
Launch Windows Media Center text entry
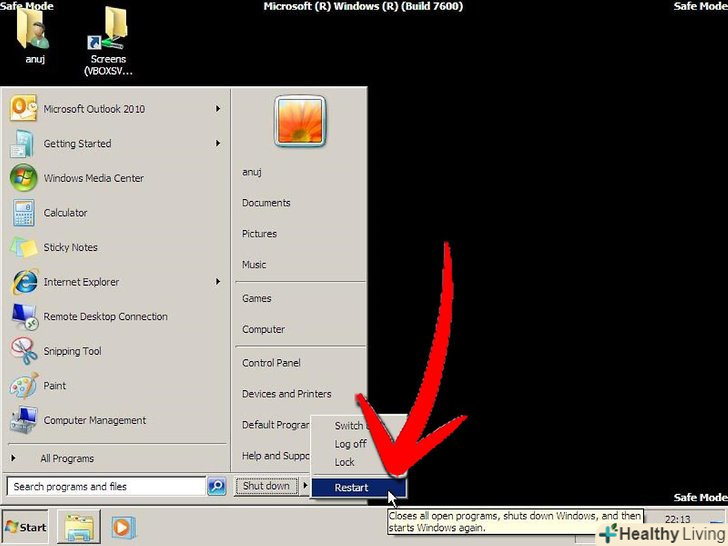pos(94,178)
